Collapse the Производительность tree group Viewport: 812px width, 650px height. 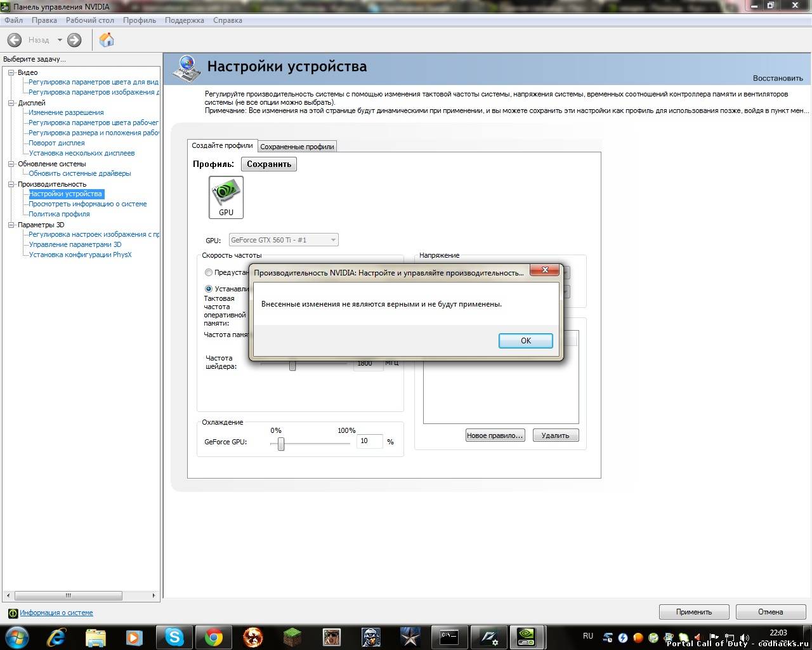[x=11, y=184]
